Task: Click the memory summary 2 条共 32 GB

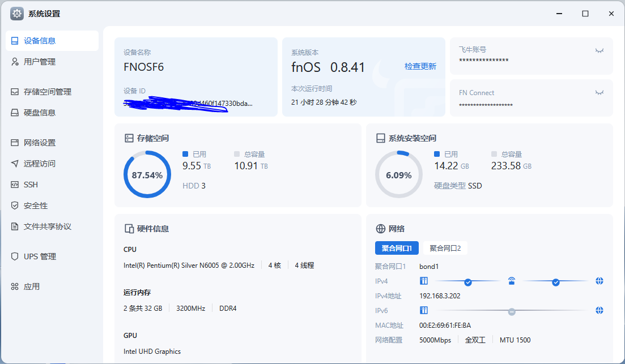Action: pos(143,309)
